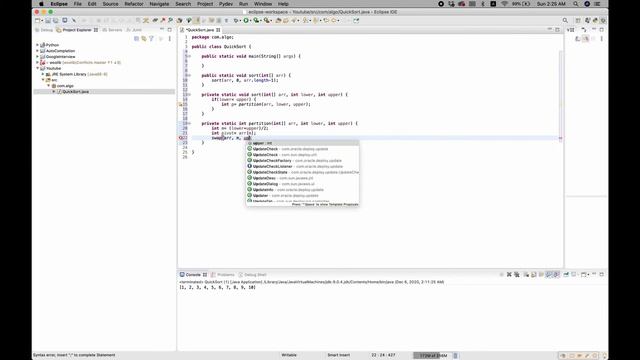Image resolution: width=640 pixels, height=360 pixels.
Task: Expand the Python project node
Action: pyautogui.click(x=38, y=45)
